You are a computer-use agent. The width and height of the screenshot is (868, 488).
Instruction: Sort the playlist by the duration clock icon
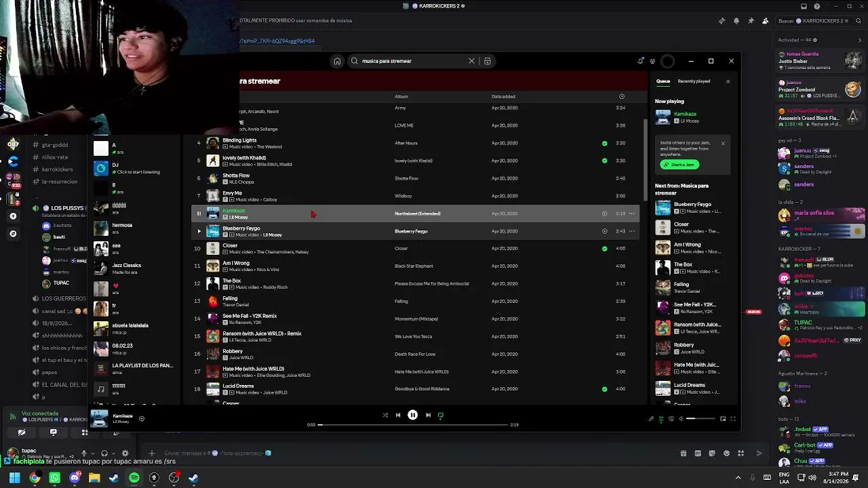coord(621,96)
